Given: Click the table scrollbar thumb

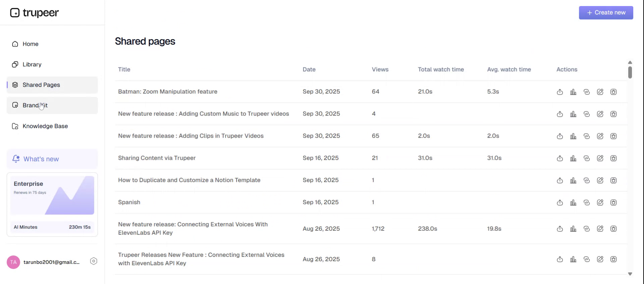Looking at the screenshot, I should (x=630, y=73).
